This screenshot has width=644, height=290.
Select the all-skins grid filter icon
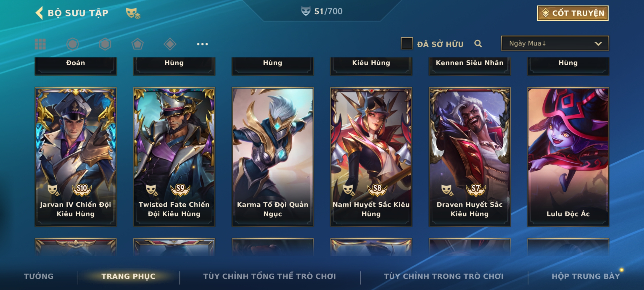pos(40,44)
